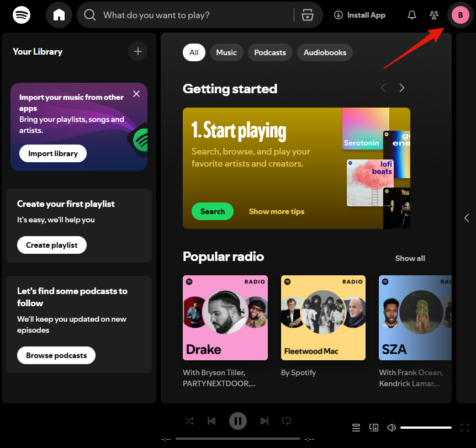Skip to previous track
Screen dimensions: 476x448
point(211,421)
